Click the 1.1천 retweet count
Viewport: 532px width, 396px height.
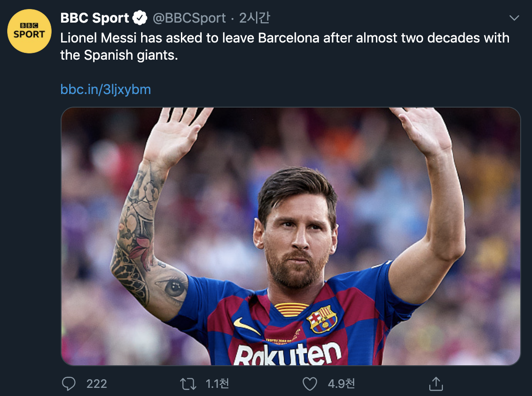coord(217,384)
